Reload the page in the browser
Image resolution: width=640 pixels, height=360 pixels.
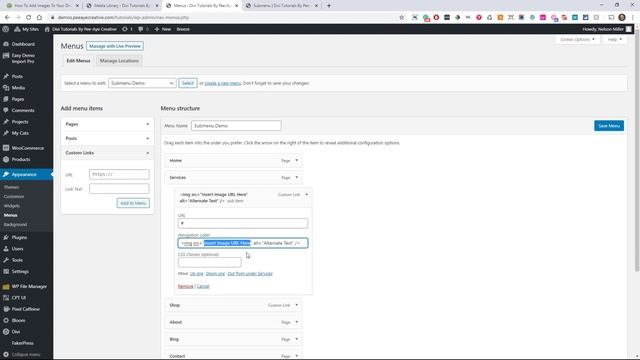click(x=29, y=18)
